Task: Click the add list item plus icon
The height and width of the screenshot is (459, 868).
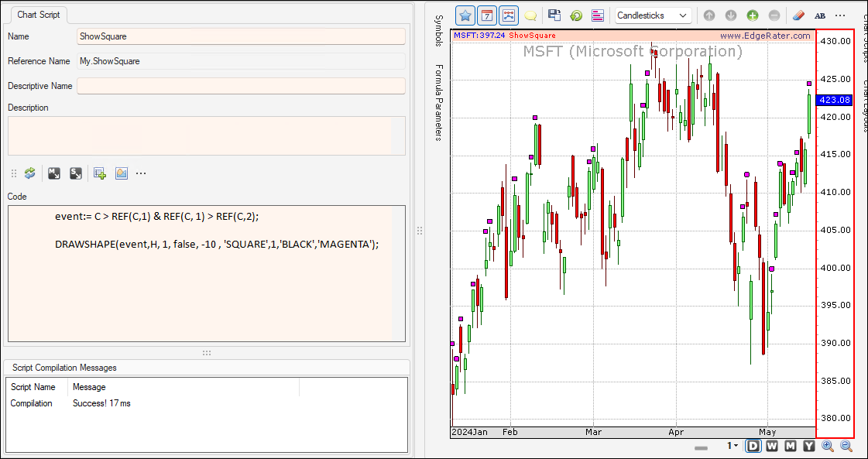Action: pyautogui.click(x=100, y=174)
